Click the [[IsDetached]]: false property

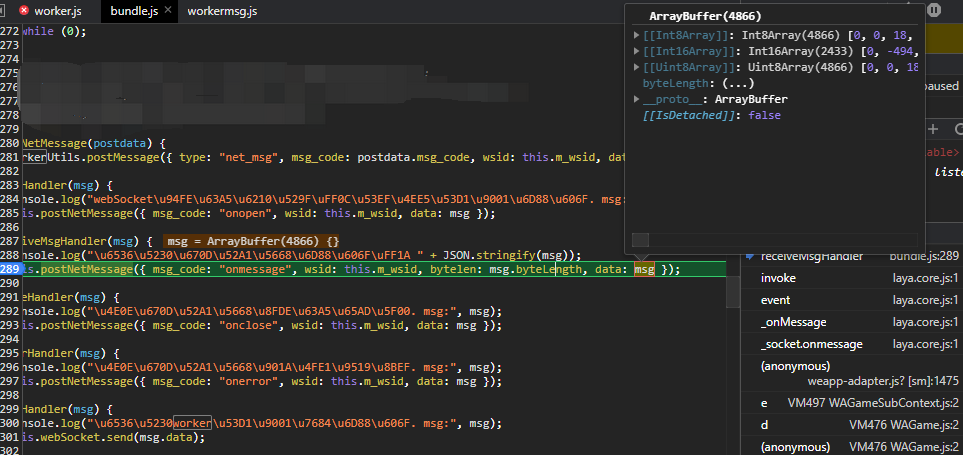[711, 115]
